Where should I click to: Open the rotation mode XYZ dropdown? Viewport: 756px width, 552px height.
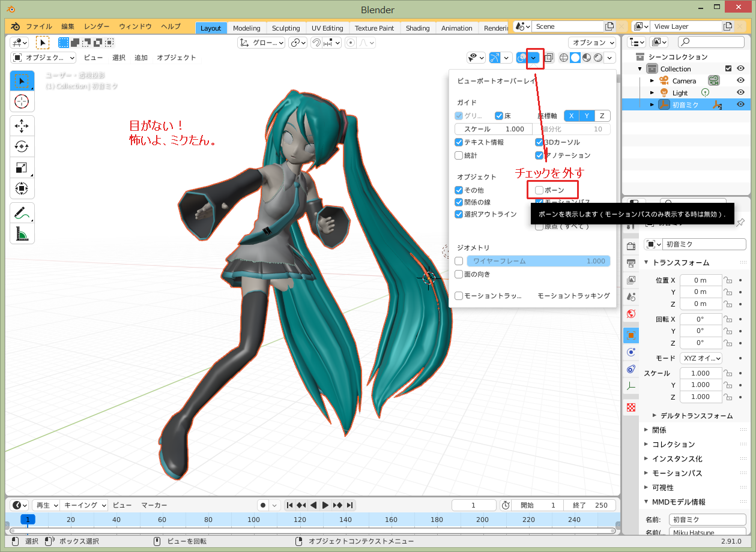pos(701,358)
